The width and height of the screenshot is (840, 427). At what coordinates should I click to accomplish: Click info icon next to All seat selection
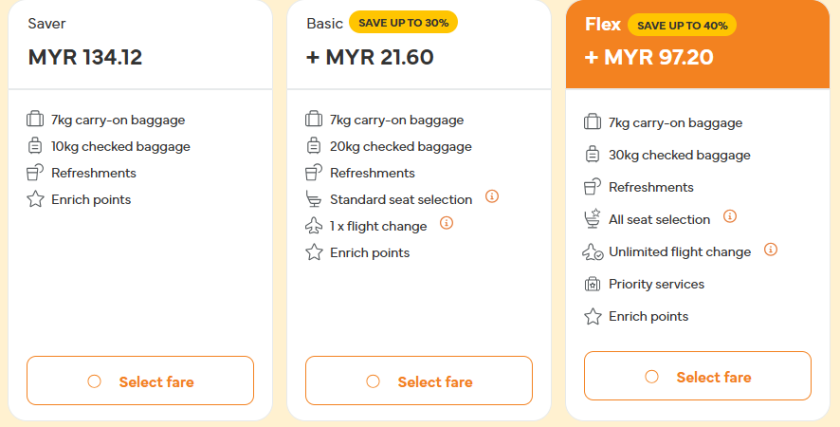tap(730, 216)
